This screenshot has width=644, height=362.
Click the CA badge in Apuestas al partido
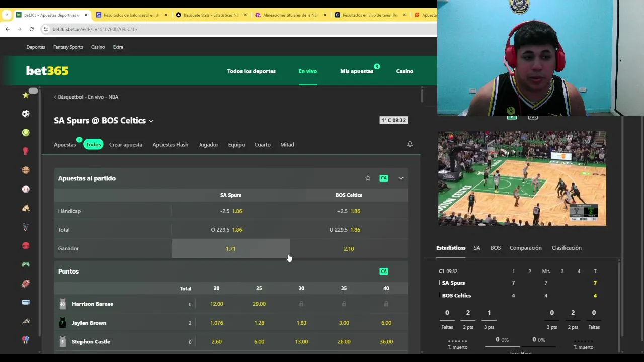384,178
